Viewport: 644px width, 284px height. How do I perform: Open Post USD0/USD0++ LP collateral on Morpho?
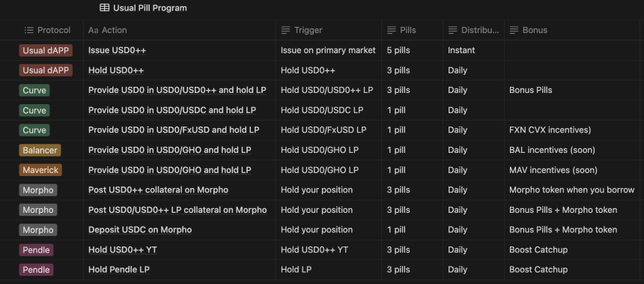177,210
